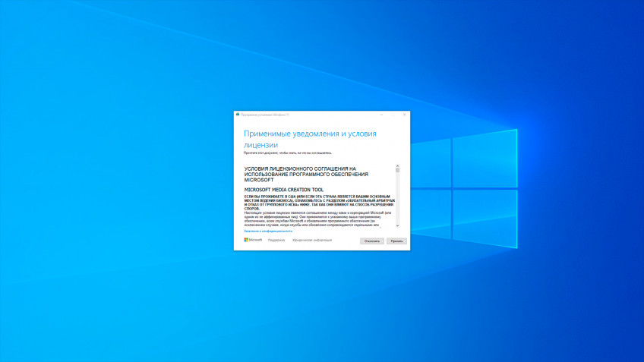Click the heading 'Применимые уведомления и условия лицензии'
The image size is (644, 362).
point(310,139)
